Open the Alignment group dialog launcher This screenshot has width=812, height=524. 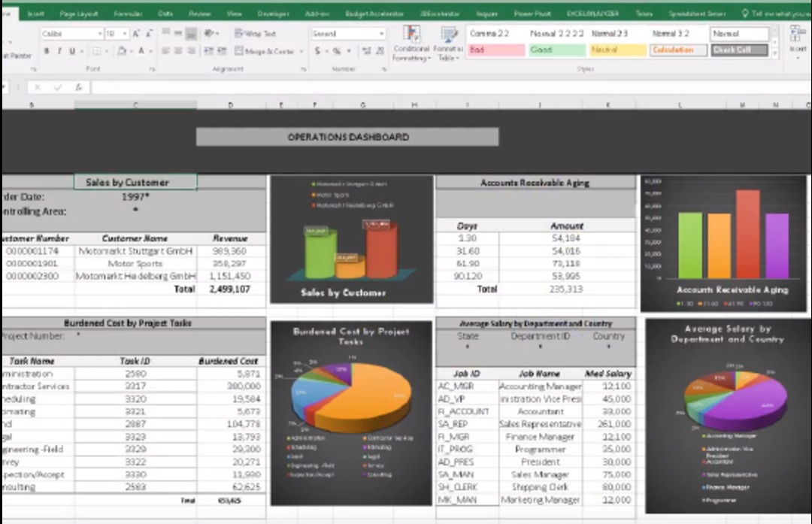pos(304,69)
